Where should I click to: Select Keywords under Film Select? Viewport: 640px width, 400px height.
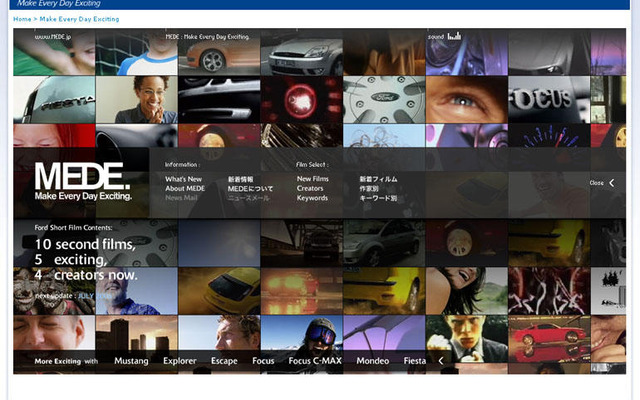pyautogui.click(x=312, y=198)
